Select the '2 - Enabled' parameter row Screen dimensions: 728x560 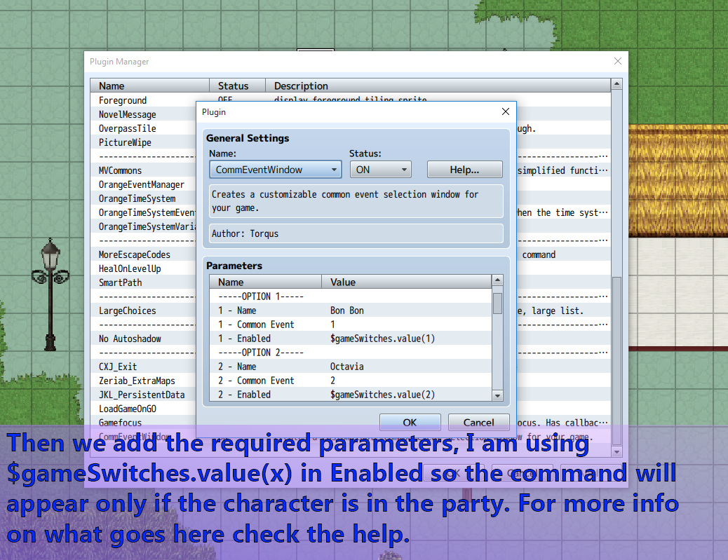(x=351, y=395)
